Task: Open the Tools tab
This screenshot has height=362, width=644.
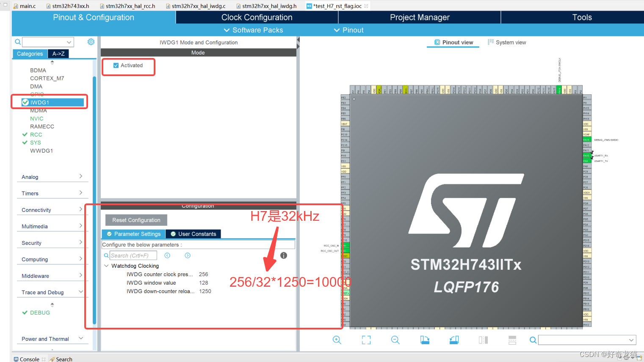Action: pos(582,17)
